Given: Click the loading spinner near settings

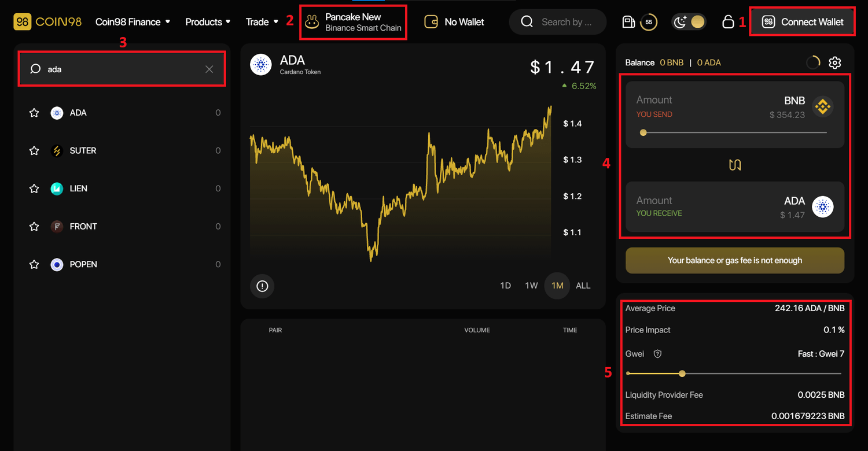Looking at the screenshot, I should (813, 62).
